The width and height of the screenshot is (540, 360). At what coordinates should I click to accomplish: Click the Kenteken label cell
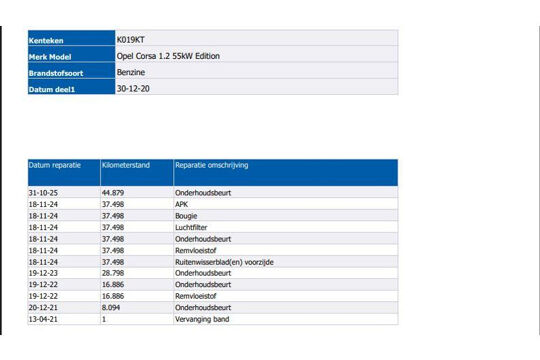(71, 38)
